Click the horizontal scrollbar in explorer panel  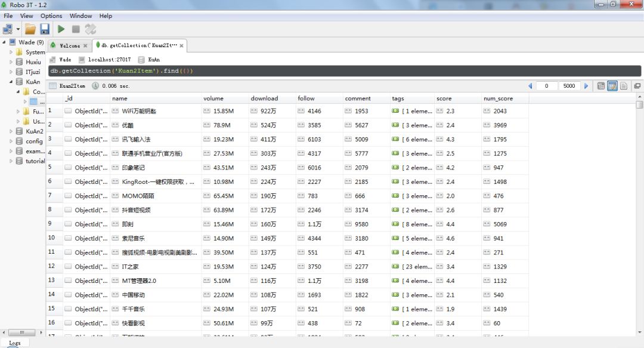click(22, 332)
